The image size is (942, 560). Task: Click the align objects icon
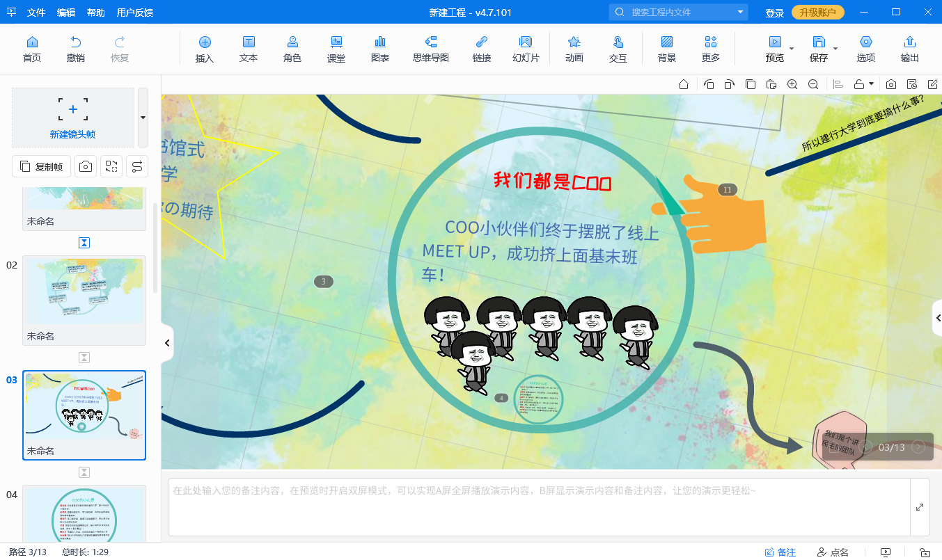coord(838,84)
